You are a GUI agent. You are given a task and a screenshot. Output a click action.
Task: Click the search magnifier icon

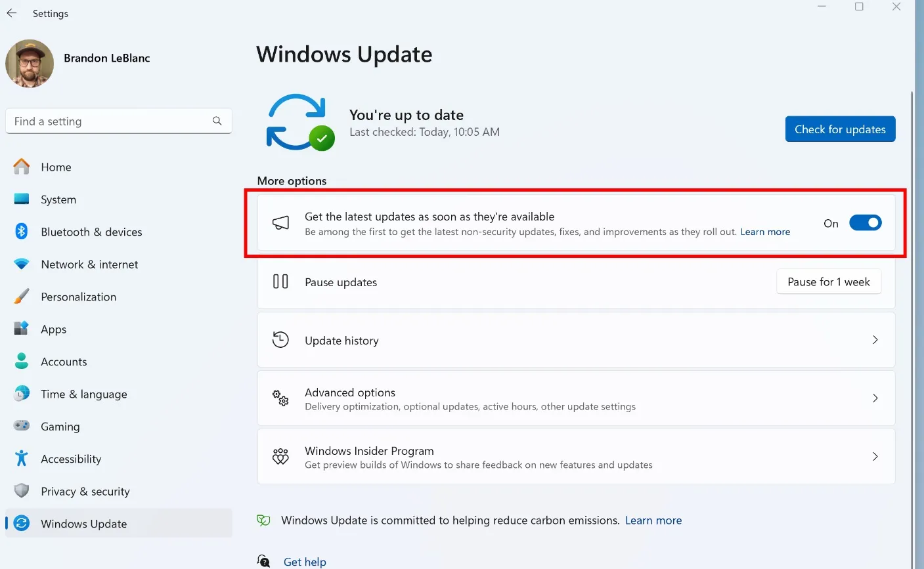pos(217,121)
